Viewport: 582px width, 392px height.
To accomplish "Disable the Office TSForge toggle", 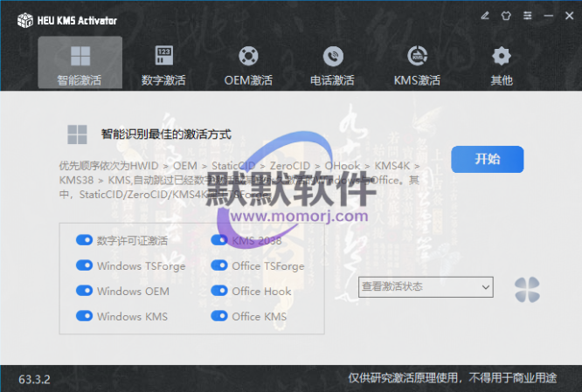I will click(219, 265).
